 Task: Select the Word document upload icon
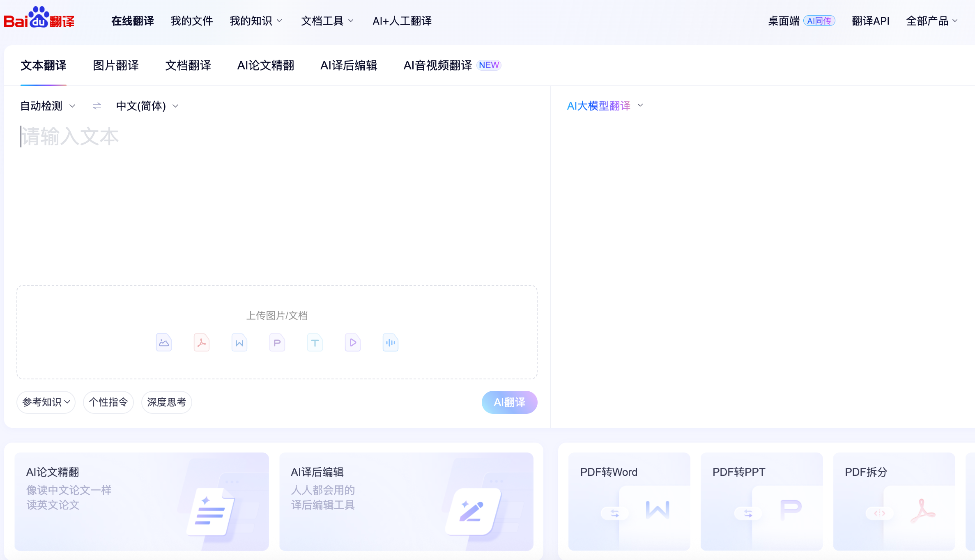click(239, 342)
